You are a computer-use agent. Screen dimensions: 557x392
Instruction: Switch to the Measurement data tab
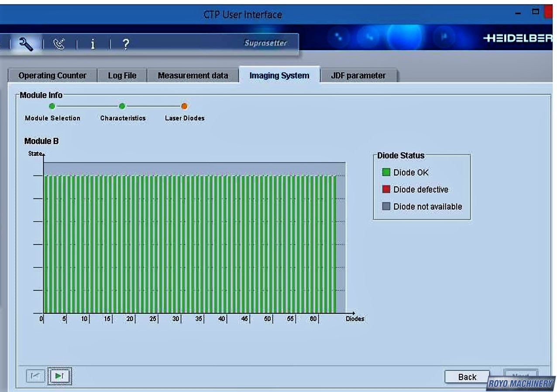click(193, 76)
